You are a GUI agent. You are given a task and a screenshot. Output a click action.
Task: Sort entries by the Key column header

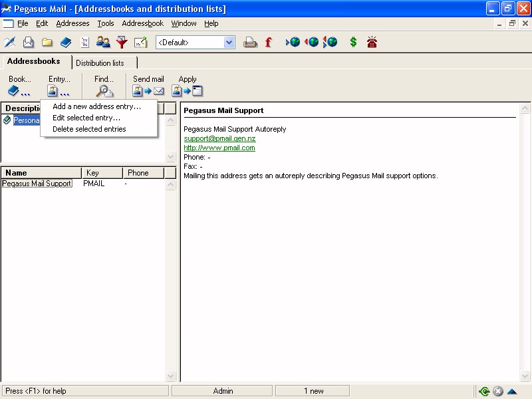point(102,173)
